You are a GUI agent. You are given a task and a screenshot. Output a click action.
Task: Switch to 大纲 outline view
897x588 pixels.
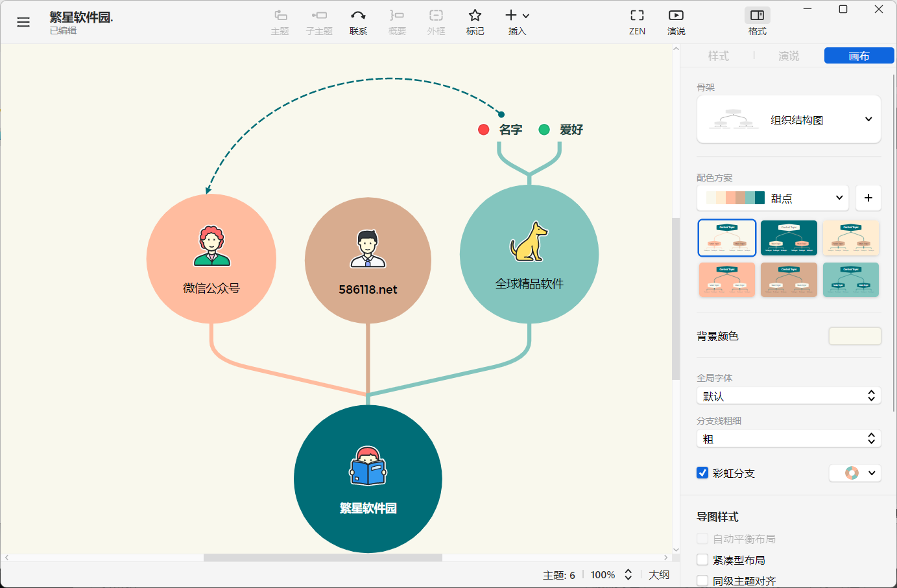tap(659, 575)
